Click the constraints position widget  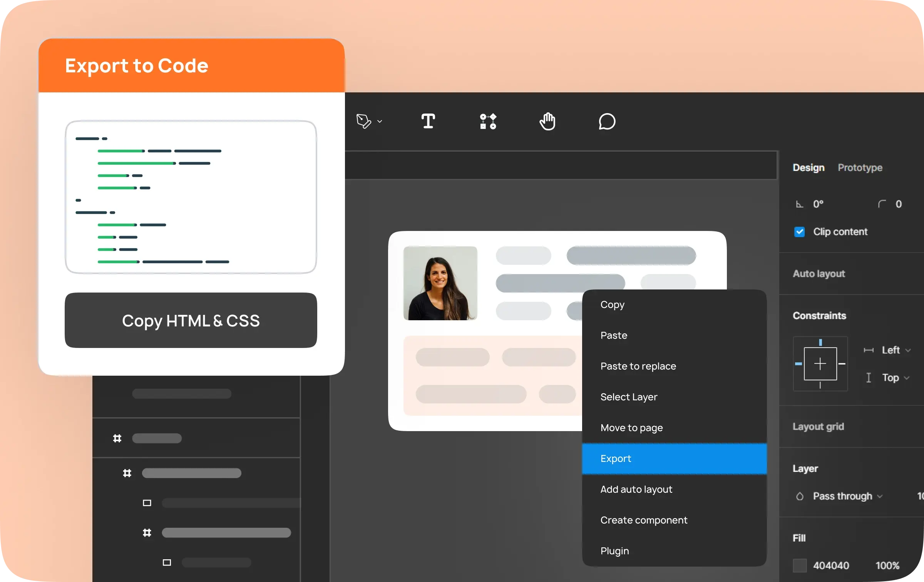click(820, 364)
